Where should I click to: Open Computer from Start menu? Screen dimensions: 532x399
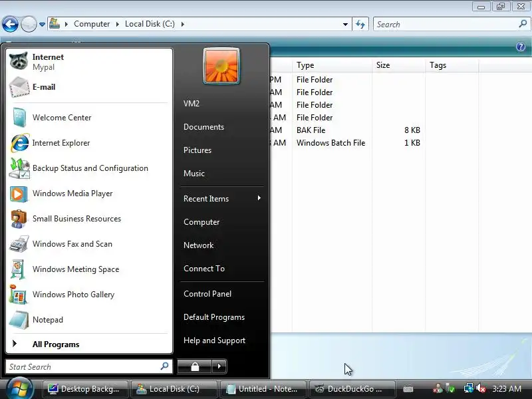(x=201, y=222)
